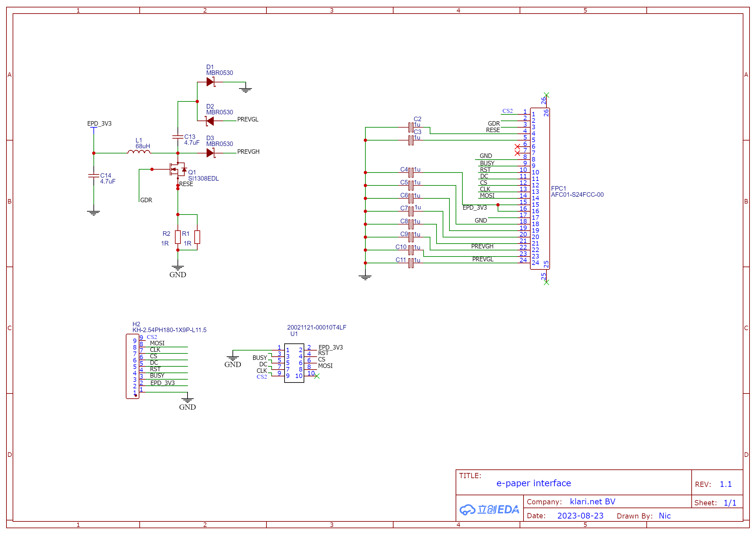Select the 'AFC01-S24FCC-00' part name
The height and width of the screenshot is (535, 756).
tap(578, 195)
